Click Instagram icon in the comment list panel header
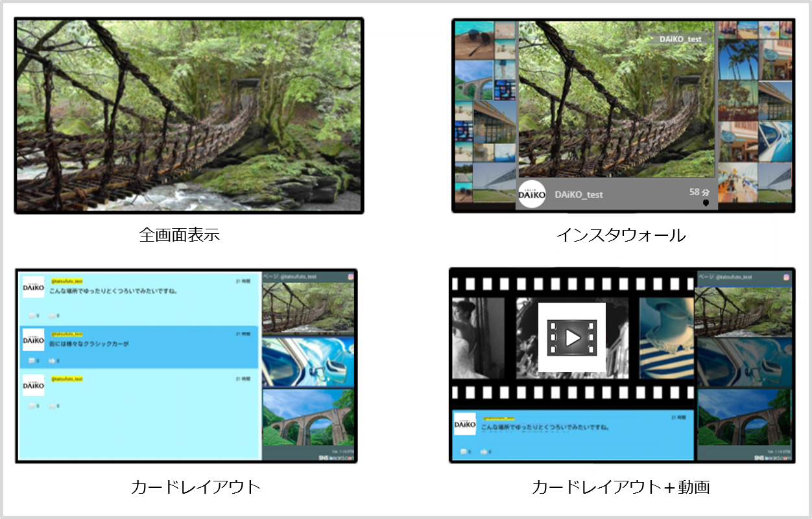This screenshot has width=812, height=519. pos(351,277)
